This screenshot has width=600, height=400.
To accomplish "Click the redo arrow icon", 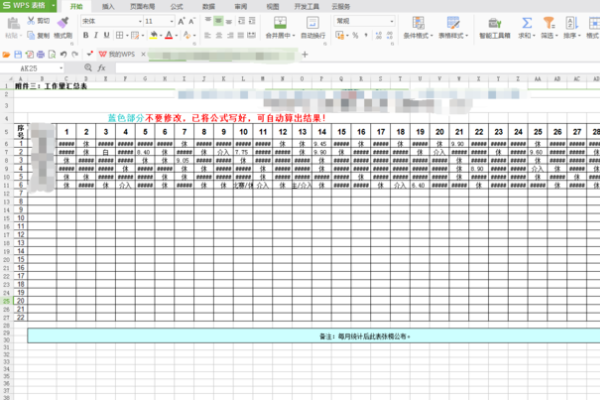I will pyautogui.click(x=75, y=55).
